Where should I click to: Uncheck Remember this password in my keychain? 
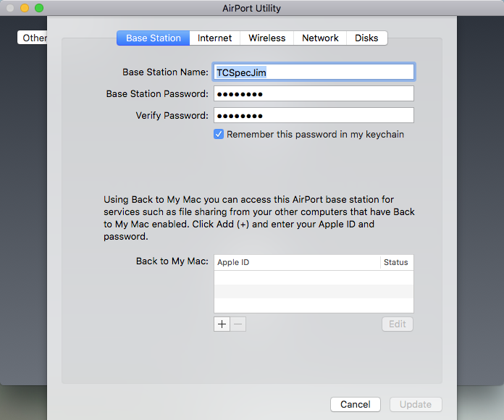[x=219, y=134]
